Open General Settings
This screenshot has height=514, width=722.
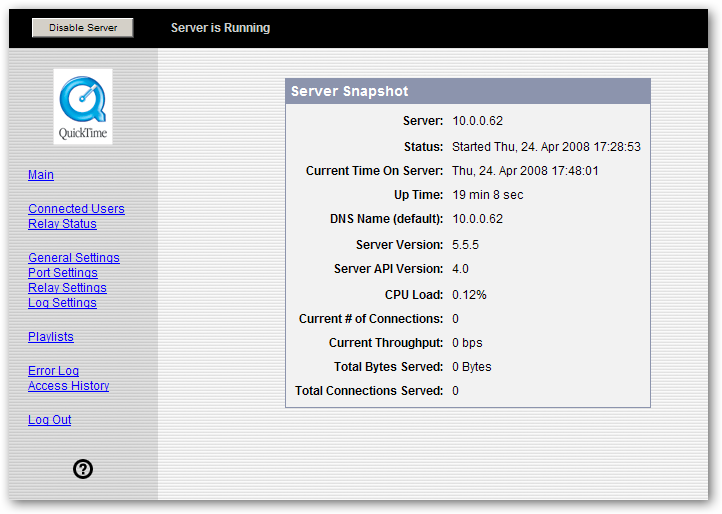(x=74, y=257)
